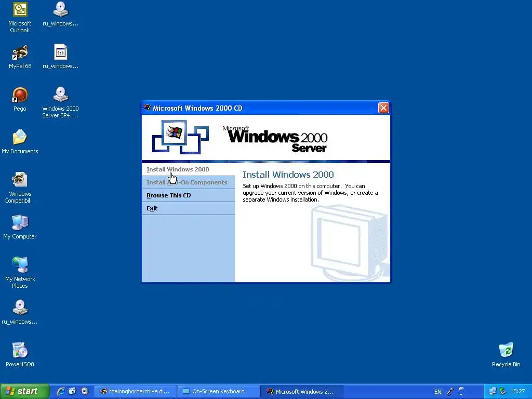Switch to thelonghornarchive taskbar button
The width and height of the screenshot is (532, 399).
click(135, 392)
